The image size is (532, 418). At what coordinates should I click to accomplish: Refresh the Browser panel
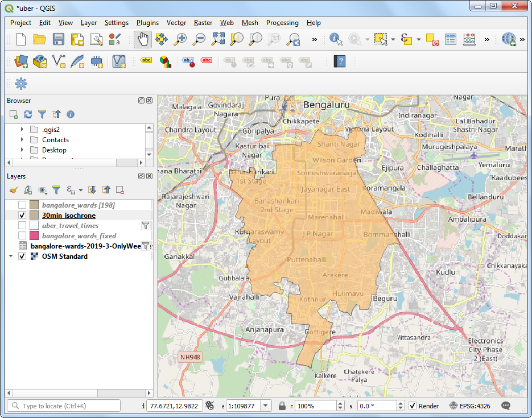coord(28,114)
